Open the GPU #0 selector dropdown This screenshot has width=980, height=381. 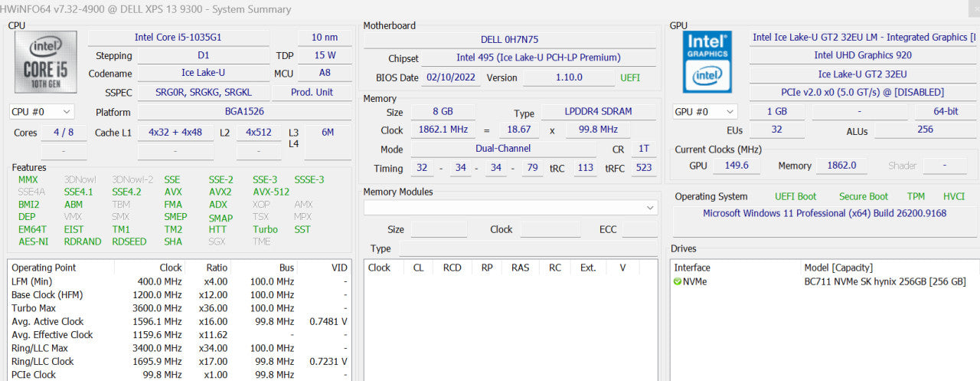click(x=704, y=112)
